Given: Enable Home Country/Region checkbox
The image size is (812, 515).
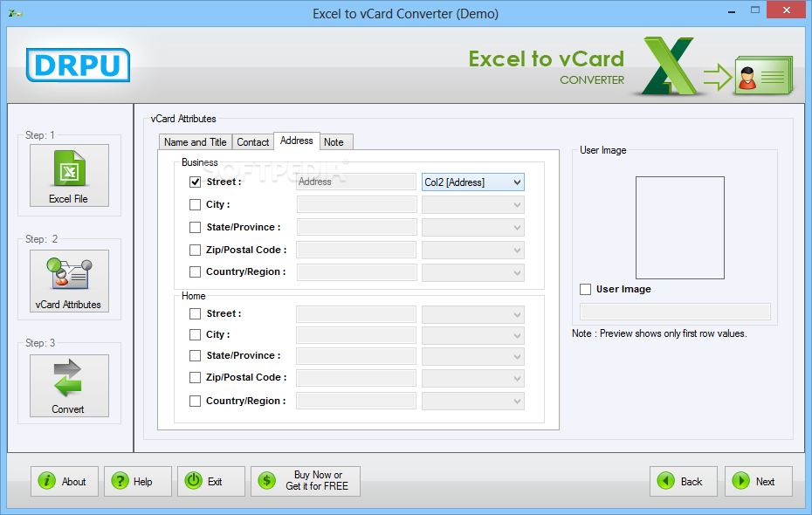Looking at the screenshot, I should pos(196,402).
